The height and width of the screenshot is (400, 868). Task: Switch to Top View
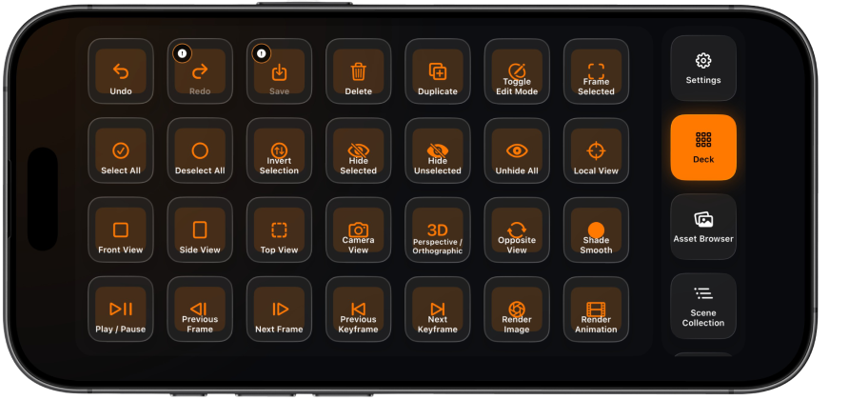279,230
